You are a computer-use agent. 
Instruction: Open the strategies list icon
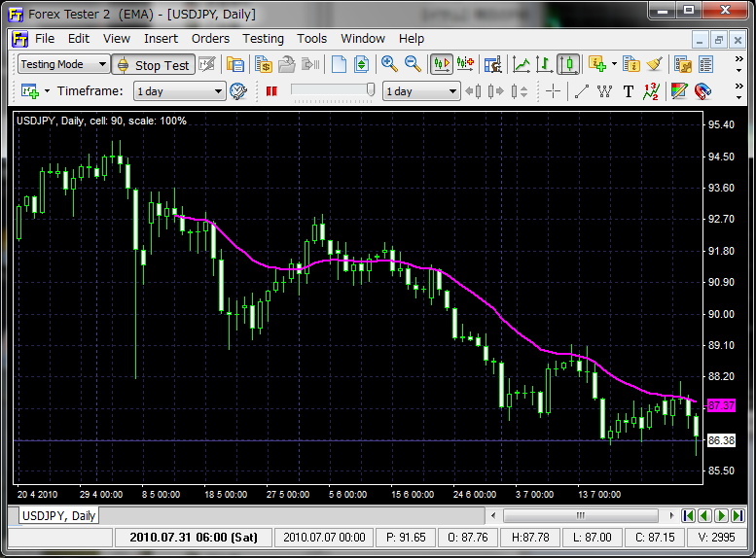pyautogui.click(x=683, y=64)
